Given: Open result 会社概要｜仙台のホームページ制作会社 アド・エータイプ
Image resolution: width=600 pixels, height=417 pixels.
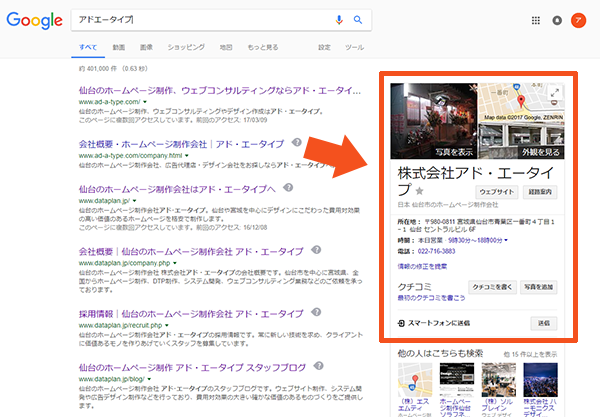Looking at the screenshot, I should coord(191,252).
